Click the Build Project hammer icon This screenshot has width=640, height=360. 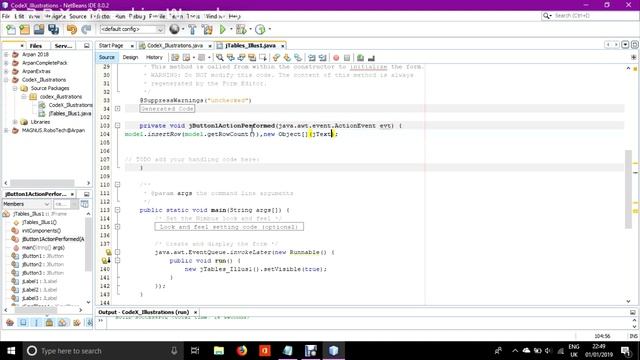(x=192, y=29)
